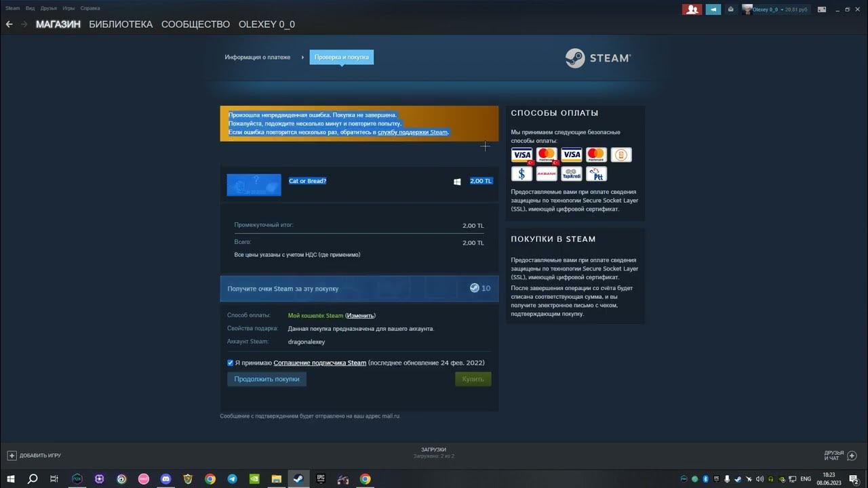Click the Ptt payment icon
The height and width of the screenshot is (488, 868).
click(597, 174)
